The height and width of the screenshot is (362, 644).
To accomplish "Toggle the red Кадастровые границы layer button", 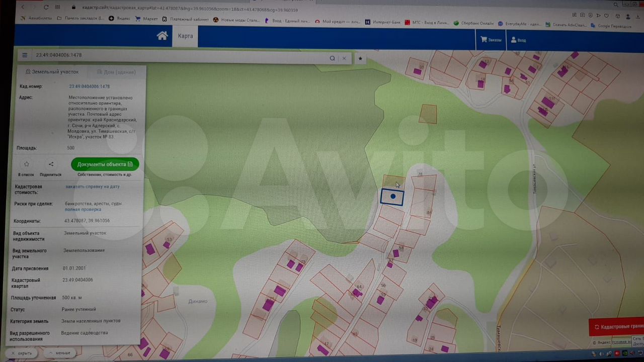I will pos(617,327).
